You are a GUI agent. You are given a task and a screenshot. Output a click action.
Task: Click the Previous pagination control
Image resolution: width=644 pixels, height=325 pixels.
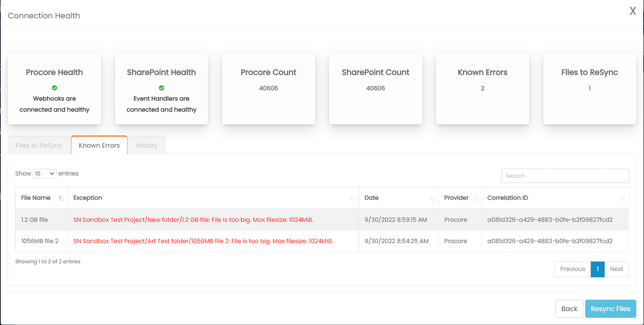(572, 269)
